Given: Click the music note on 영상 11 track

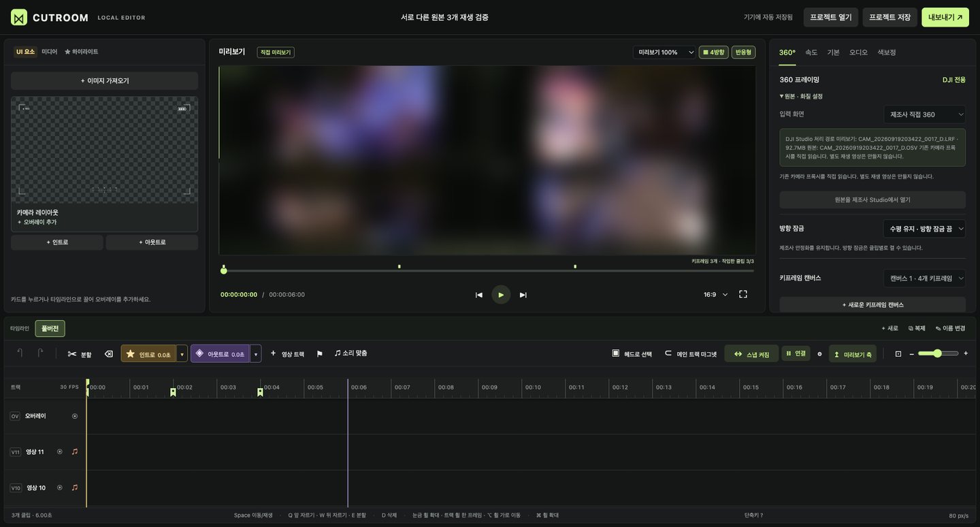Looking at the screenshot, I should 75,451.
